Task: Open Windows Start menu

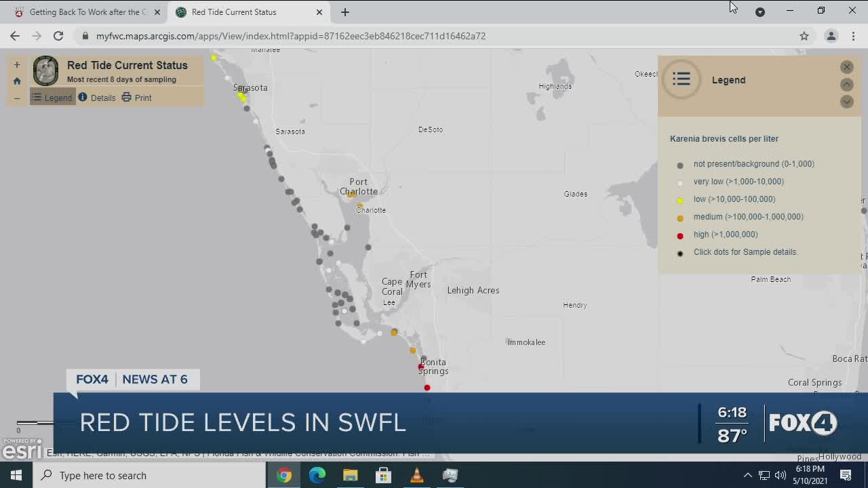Action: coord(16,475)
